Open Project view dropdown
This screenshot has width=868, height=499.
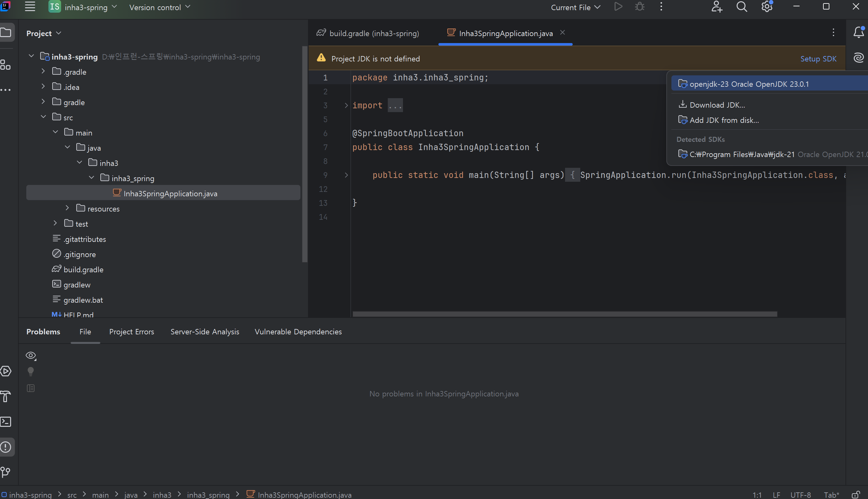point(43,33)
